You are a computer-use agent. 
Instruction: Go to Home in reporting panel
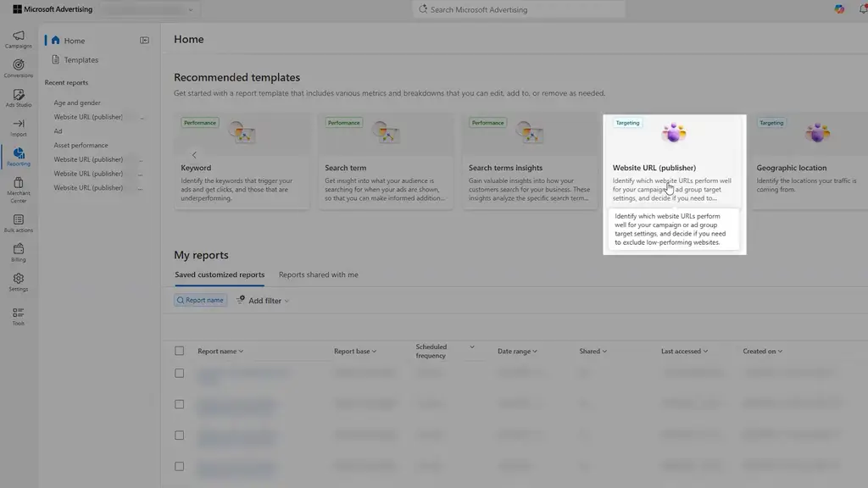coord(75,41)
